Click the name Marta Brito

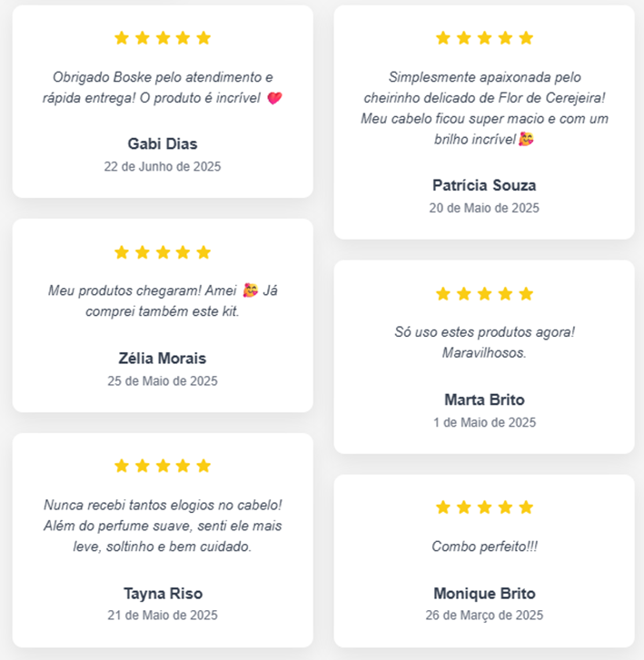pyautogui.click(x=484, y=399)
